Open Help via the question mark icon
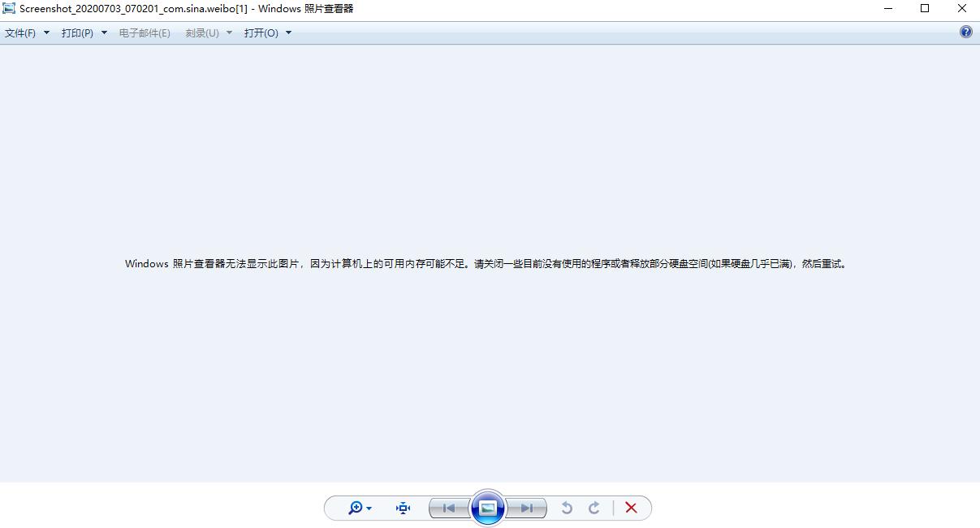This screenshot has width=980, height=528. coord(965,32)
